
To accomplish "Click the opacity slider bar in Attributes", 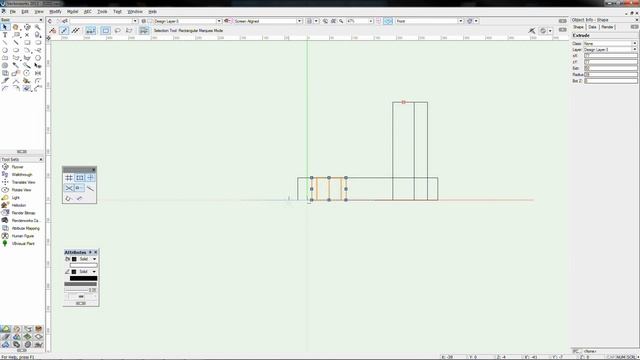I will 80,284.
